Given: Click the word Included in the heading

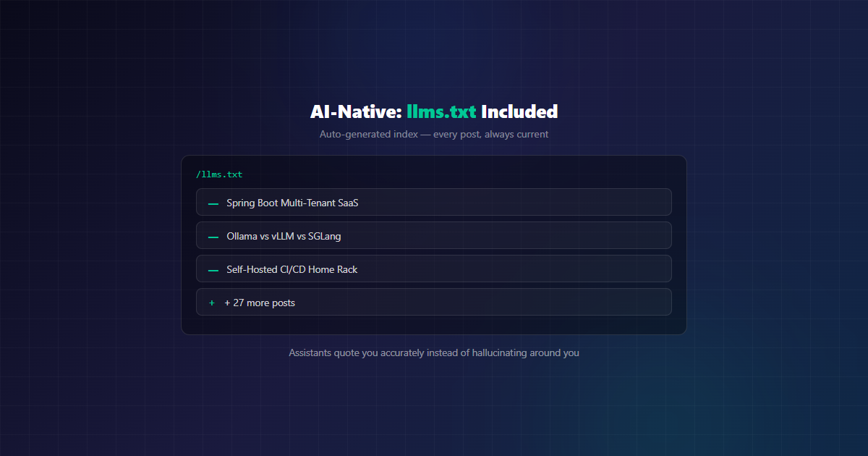Looking at the screenshot, I should pyautogui.click(x=519, y=111).
